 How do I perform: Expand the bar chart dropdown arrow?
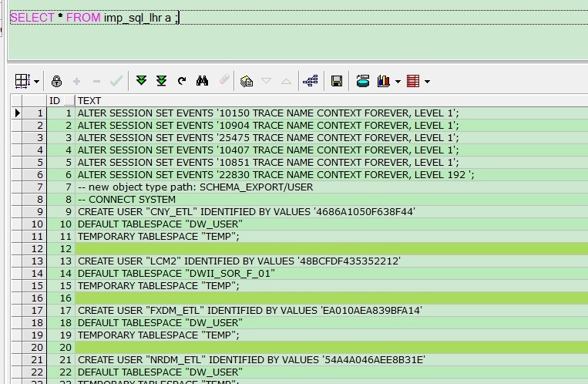(398, 82)
